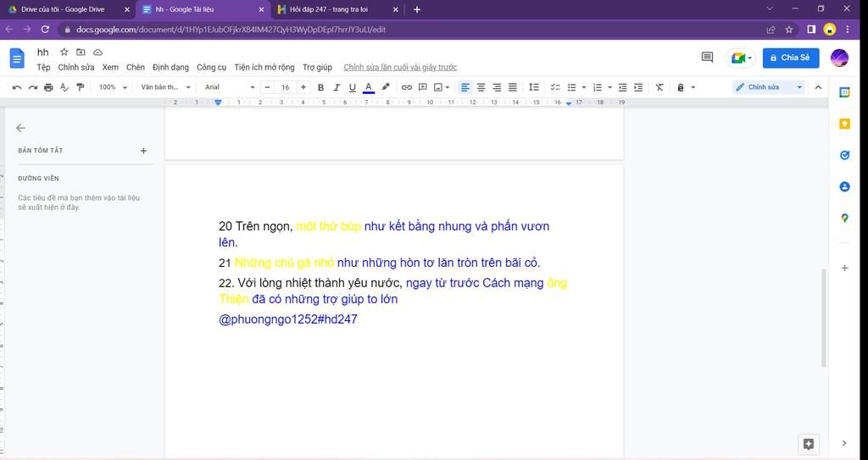Image resolution: width=868 pixels, height=460 pixels.
Task: Open line and paragraph spacing
Action: coord(534,87)
